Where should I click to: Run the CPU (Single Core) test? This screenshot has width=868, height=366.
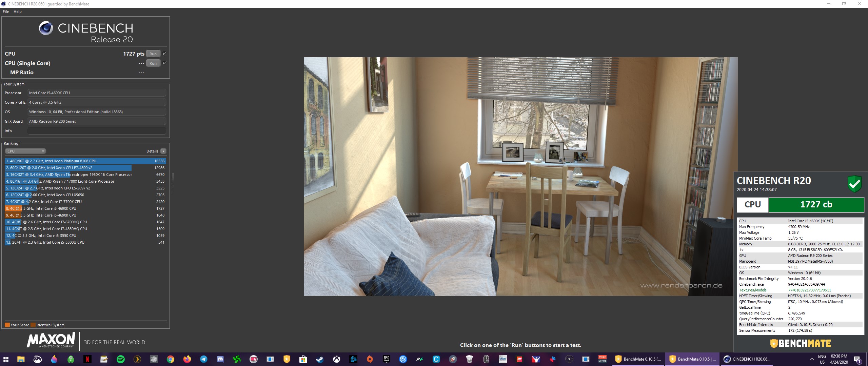click(153, 63)
